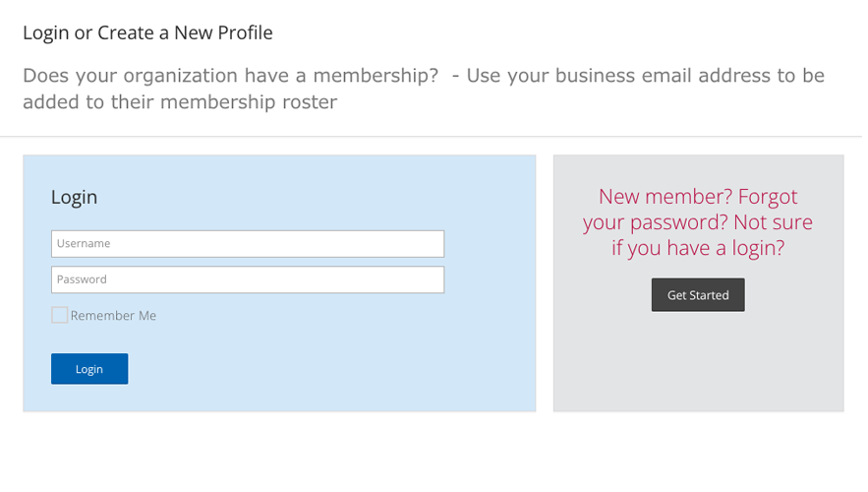The height and width of the screenshot is (492, 868).
Task: Click the "Login or Create a New Profile" title
Action: click(x=147, y=32)
